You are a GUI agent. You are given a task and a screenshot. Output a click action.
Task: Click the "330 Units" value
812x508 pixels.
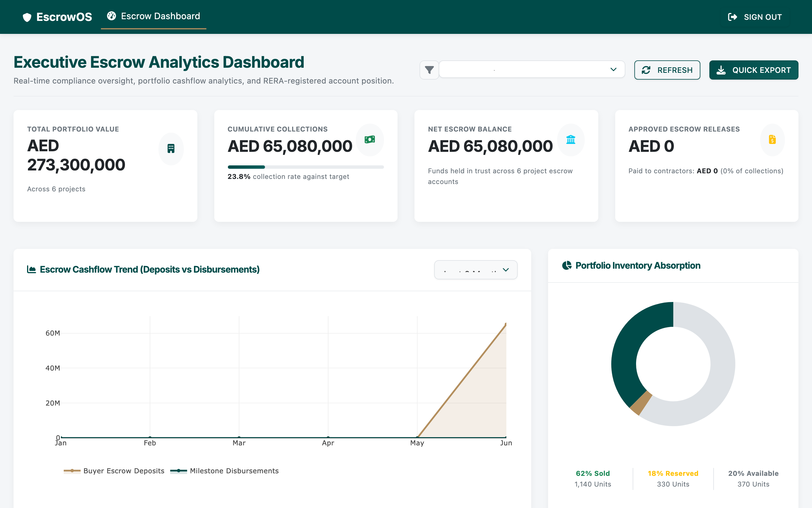coord(673,484)
